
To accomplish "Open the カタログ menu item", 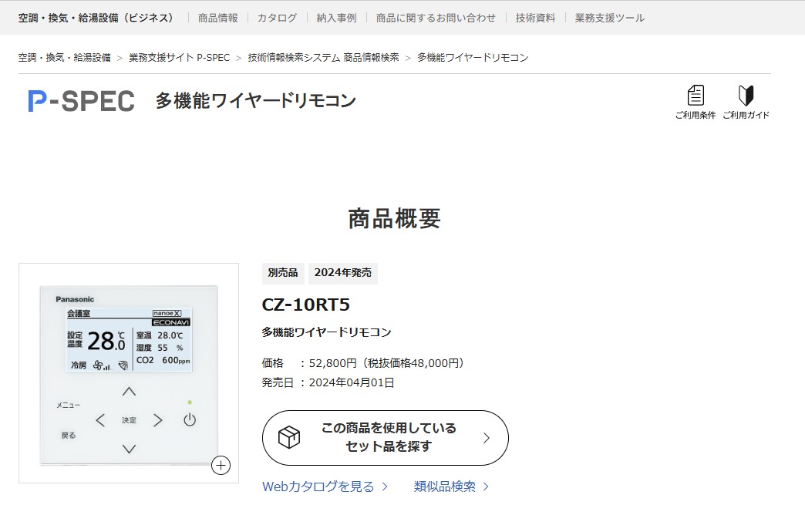I will tap(277, 18).
